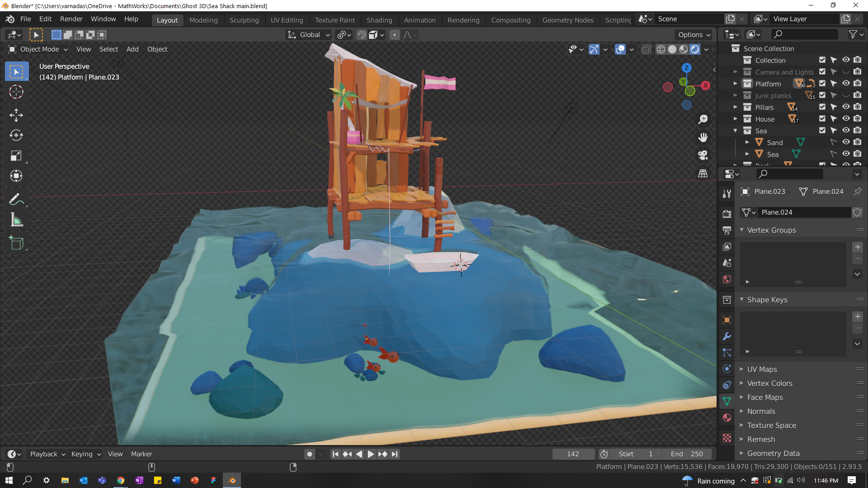Expand the UV Maps panel
The height and width of the screenshot is (488, 868).
click(x=762, y=369)
